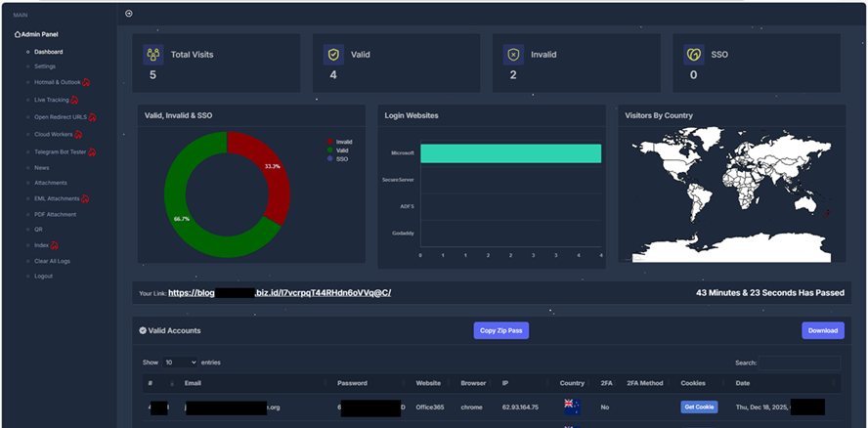Click the SSO card icon

pyautogui.click(x=694, y=55)
